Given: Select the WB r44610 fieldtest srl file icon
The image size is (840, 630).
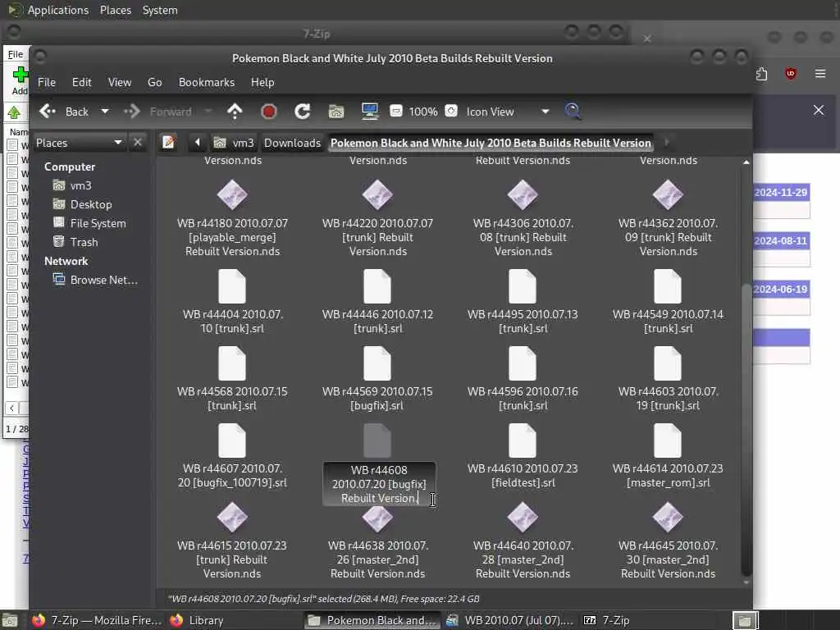Looking at the screenshot, I should point(523,441).
